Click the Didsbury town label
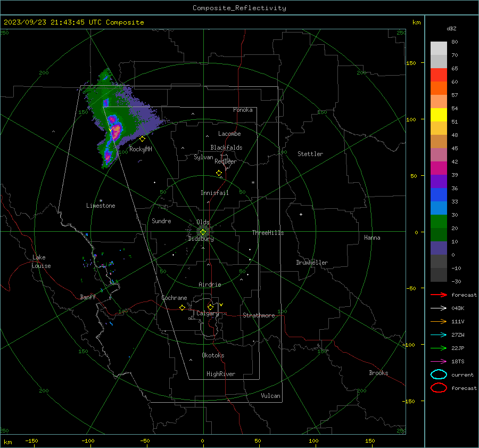Screen dimensions: 479x448 coord(201,239)
